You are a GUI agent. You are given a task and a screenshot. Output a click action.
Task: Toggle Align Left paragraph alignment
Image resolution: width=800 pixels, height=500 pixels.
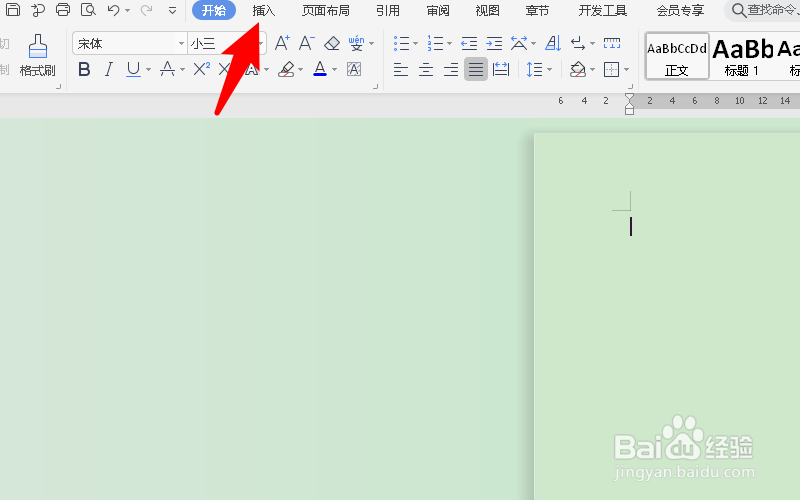[401, 69]
